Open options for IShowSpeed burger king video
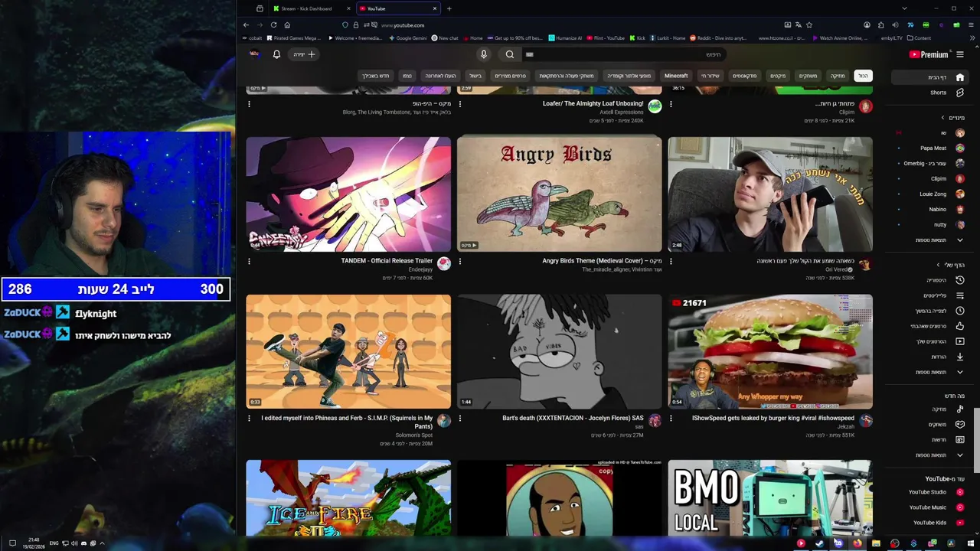The width and height of the screenshot is (980, 551). point(671,419)
